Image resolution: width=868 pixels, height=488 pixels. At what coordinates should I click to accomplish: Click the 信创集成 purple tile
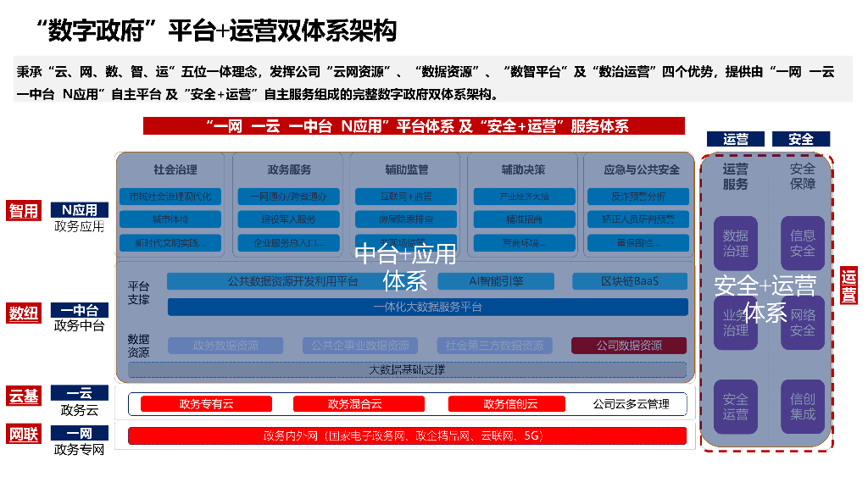802,406
